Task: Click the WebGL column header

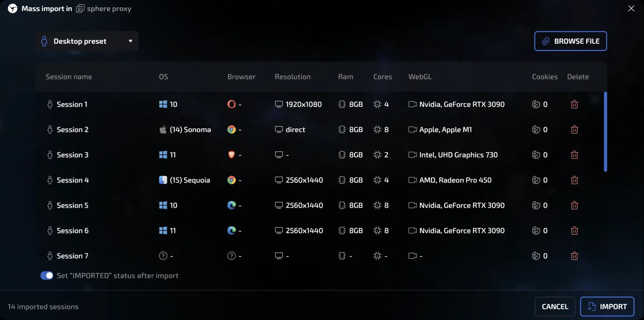Action: [x=420, y=77]
